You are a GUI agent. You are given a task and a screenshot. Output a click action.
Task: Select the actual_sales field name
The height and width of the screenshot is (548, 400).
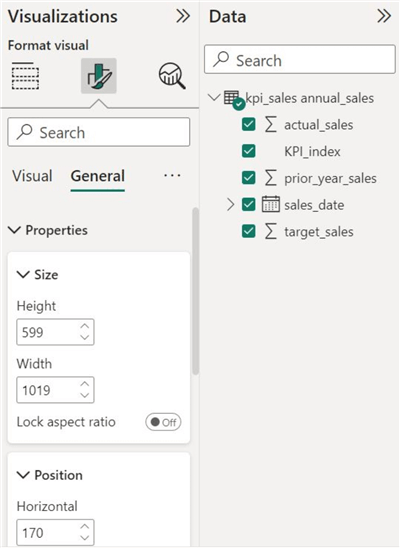point(319,125)
